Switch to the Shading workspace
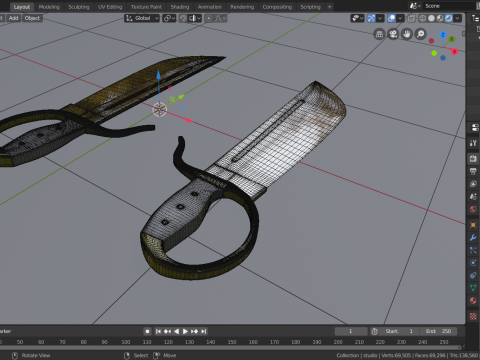Image resolution: width=480 pixels, height=360 pixels. [x=180, y=7]
